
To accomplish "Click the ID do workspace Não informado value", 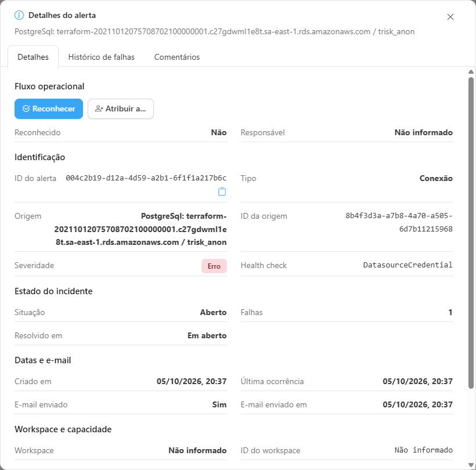I will click(x=424, y=450).
